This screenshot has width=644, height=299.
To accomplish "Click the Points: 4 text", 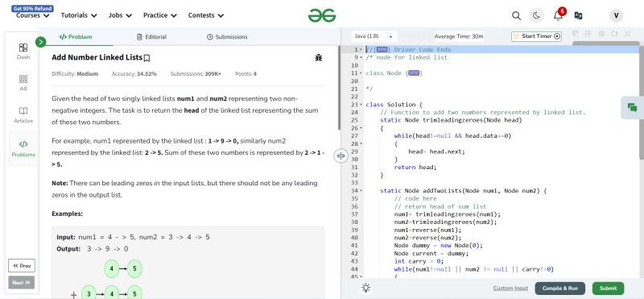I will (x=246, y=74).
